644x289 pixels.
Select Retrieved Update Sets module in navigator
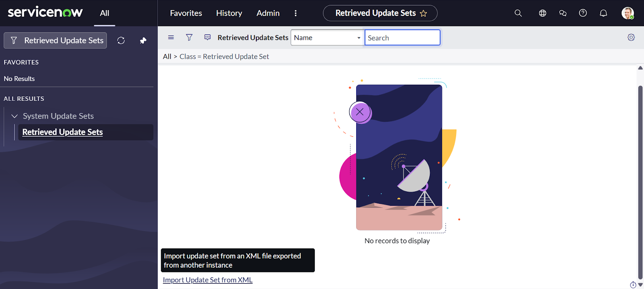click(63, 132)
